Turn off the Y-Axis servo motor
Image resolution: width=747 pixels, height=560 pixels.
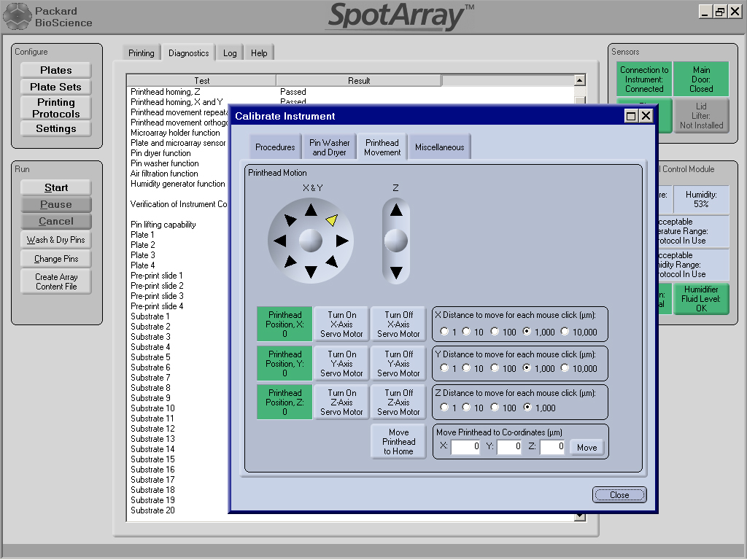pos(399,364)
